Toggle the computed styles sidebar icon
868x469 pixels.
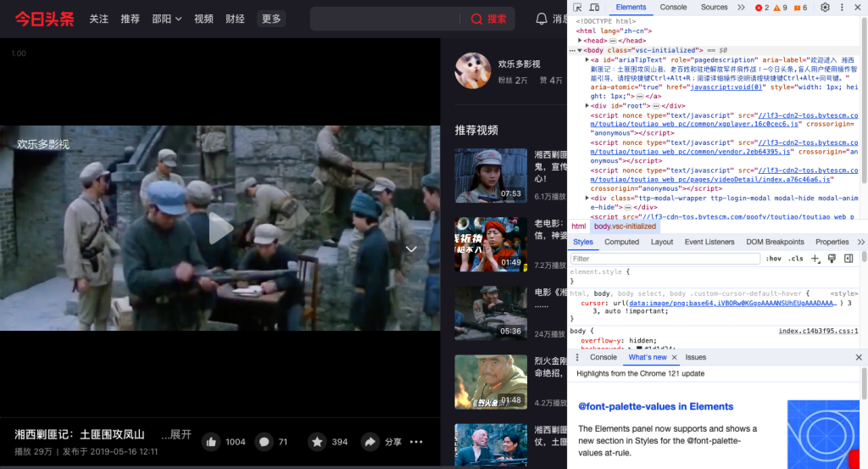pyautogui.click(x=849, y=259)
